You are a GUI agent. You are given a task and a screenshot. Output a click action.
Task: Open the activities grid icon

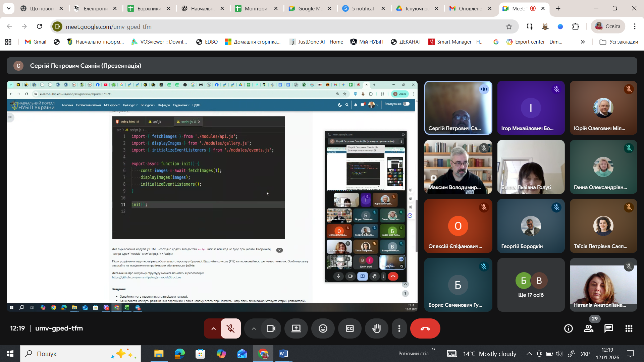629,328
